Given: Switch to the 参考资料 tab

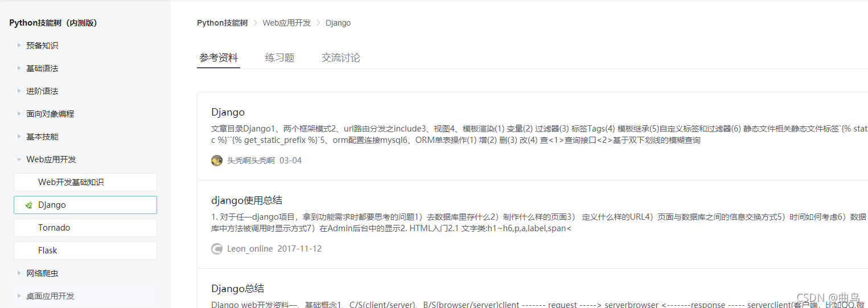Looking at the screenshot, I should pyautogui.click(x=219, y=58).
